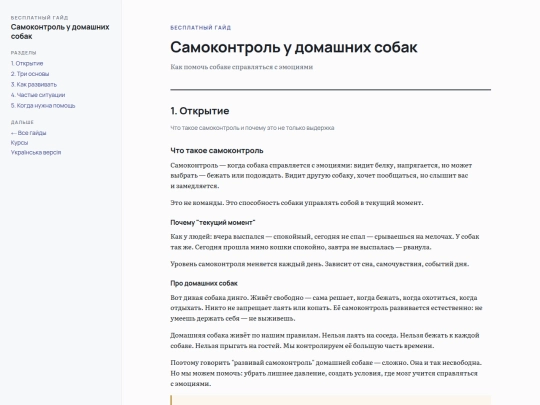Screen dimensions: 540x405
Task: Click section caption "Что такое самоконтроль и почему..."
Action: point(252,128)
